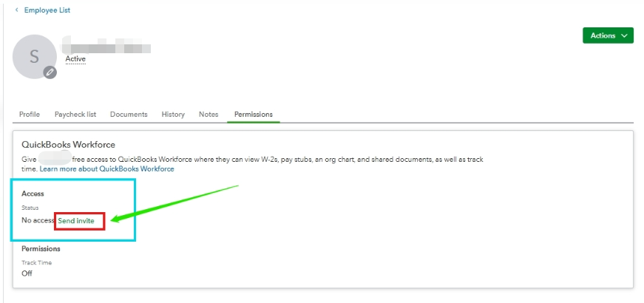Viewport: 644px width, 303px height.
Task: Click the Send invite link
Action: 76,221
